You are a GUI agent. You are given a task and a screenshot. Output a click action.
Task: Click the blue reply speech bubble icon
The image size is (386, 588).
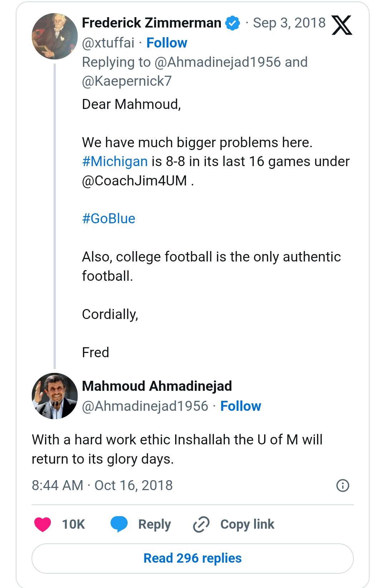tap(119, 524)
